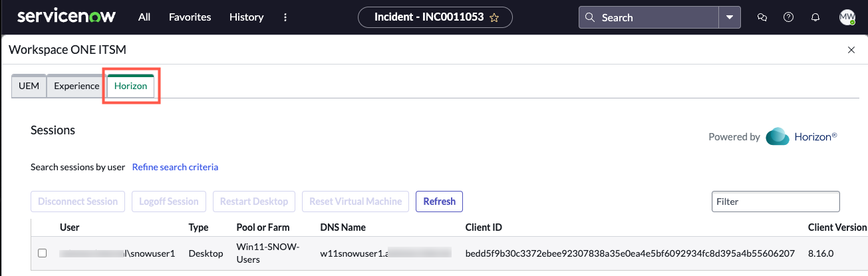Open the help question mark icon

(x=789, y=17)
